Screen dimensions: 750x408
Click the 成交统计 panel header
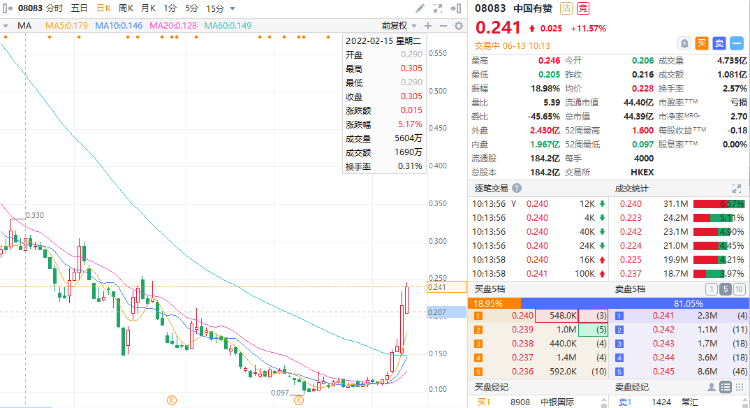coord(631,188)
